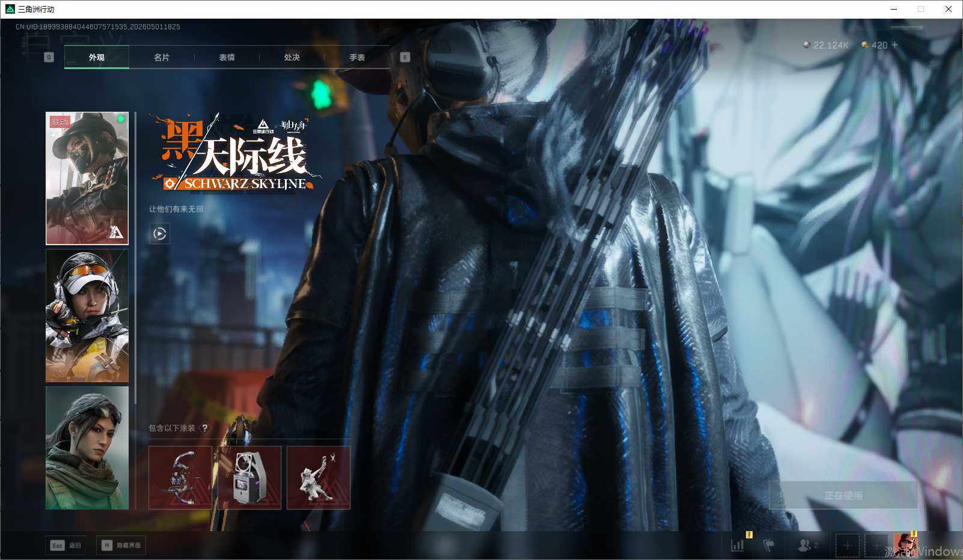Viewport: 963px width, 560px height.
Task: Add currency with the plus beside 420
Action: click(x=894, y=45)
